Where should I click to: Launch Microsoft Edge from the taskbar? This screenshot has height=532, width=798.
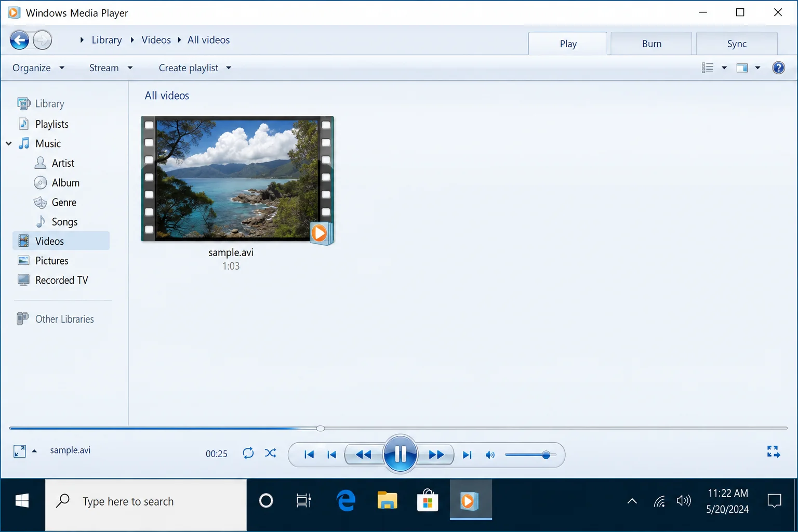coord(345,501)
